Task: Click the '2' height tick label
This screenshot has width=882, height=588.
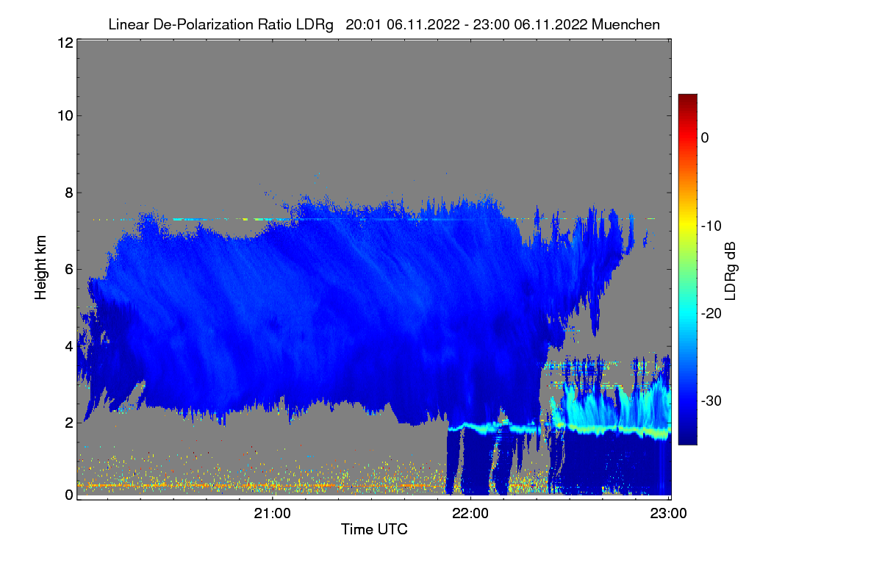Action: (68, 422)
